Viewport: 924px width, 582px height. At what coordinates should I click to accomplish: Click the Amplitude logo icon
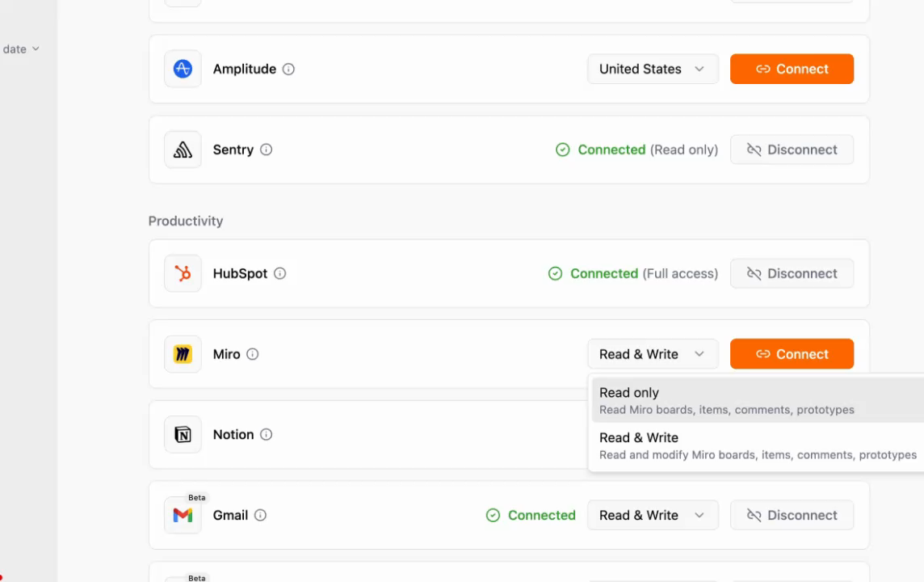coord(183,69)
